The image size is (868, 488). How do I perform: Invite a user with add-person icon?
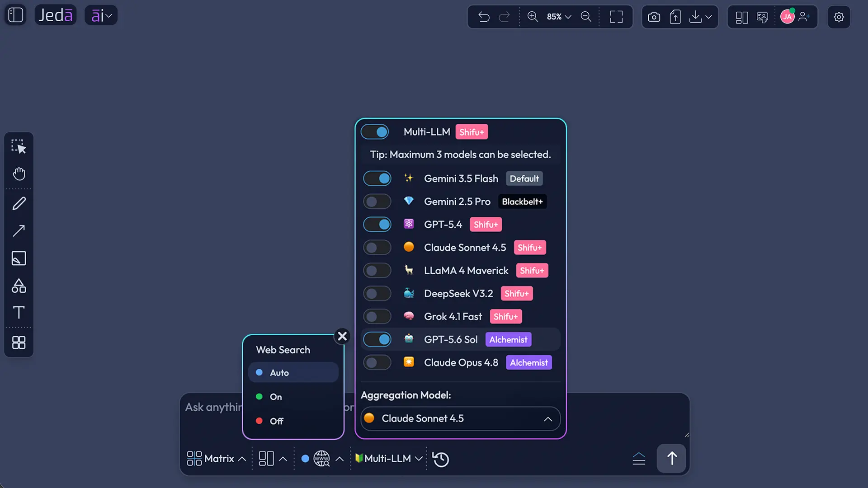[804, 17]
